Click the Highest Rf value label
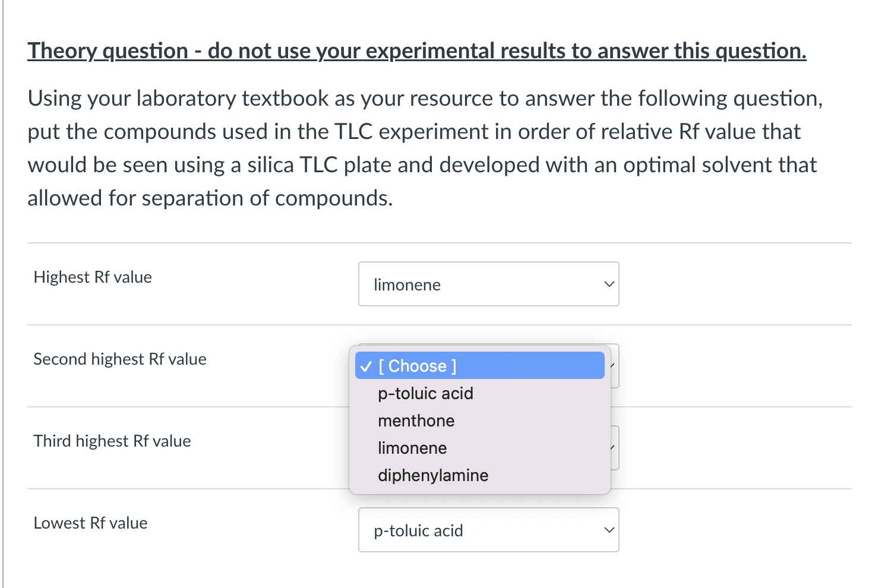This screenshot has height=588, width=872. click(93, 277)
